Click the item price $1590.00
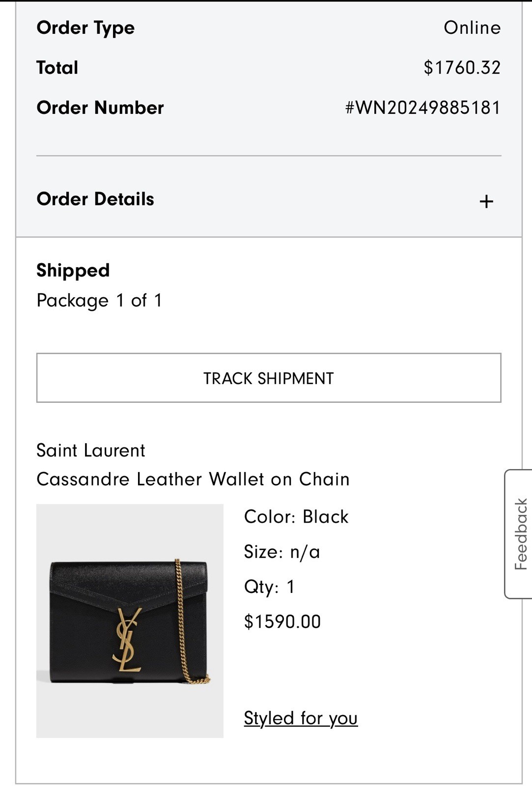 click(x=282, y=621)
